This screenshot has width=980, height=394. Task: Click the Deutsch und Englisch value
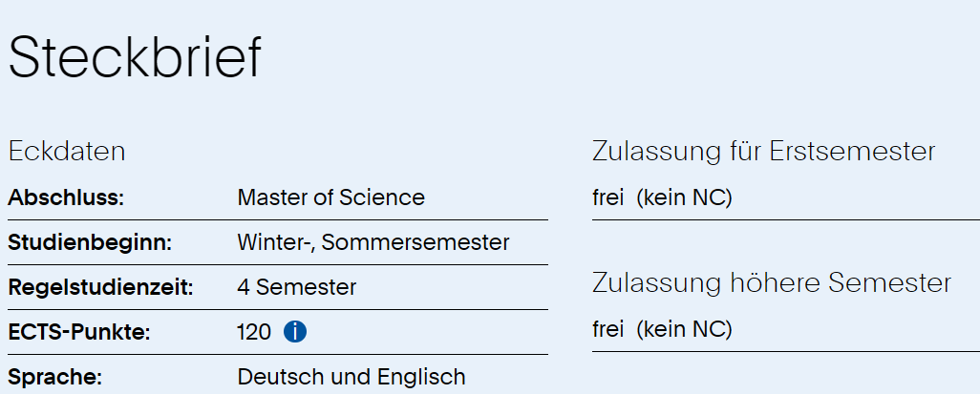coord(351,377)
